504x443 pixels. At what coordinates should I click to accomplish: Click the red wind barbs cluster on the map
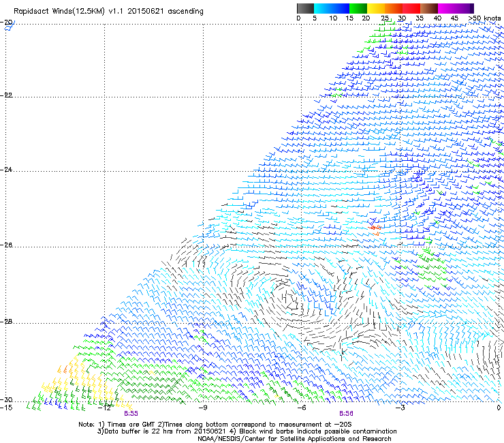[375, 228]
